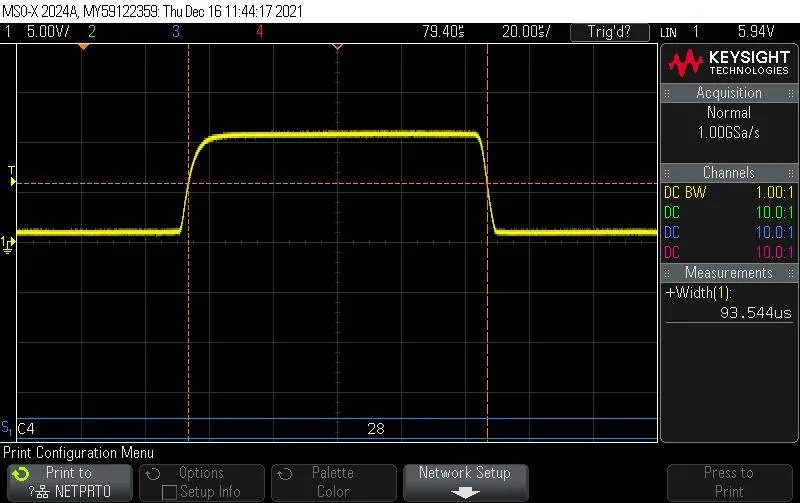The image size is (800, 503).
Task: Open the Palette Color softkey
Action: click(334, 482)
